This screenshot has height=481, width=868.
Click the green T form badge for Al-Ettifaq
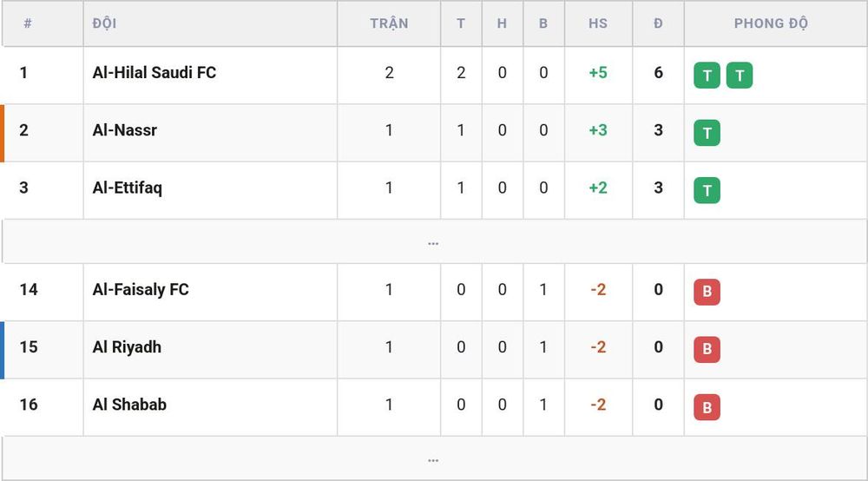pos(707,190)
